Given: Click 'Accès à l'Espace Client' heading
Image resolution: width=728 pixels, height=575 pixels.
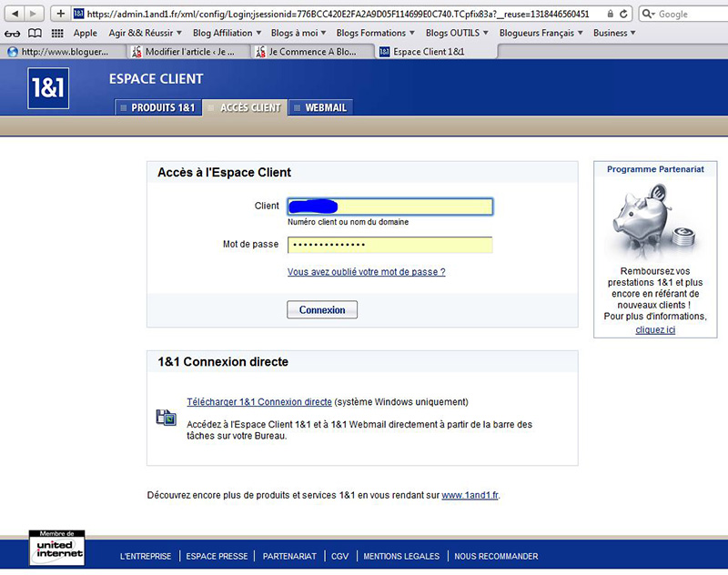Looking at the screenshot, I should [x=224, y=172].
